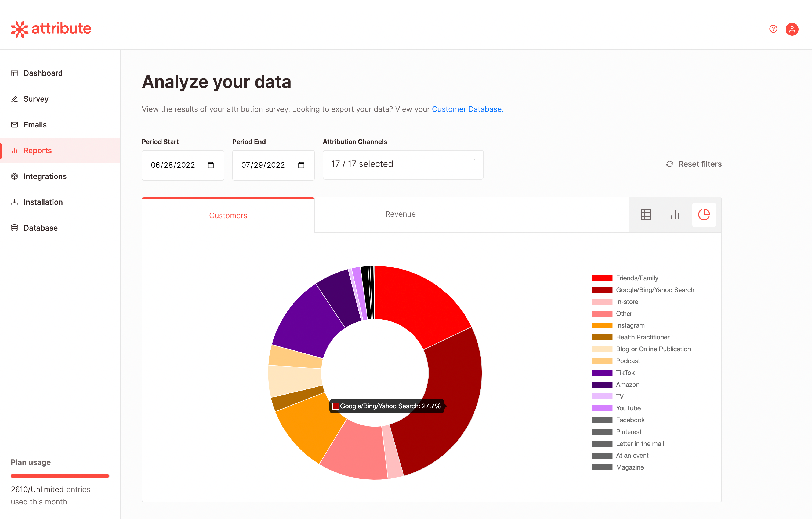This screenshot has width=812, height=530.
Task: Click the Magazine legend label
Action: click(630, 467)
